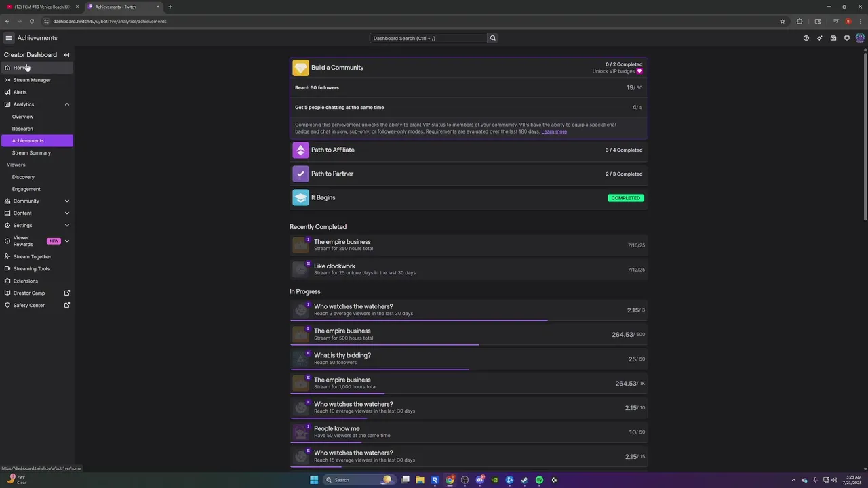
Task: Bookmark this page with the star icon
Action: (782, 21)
